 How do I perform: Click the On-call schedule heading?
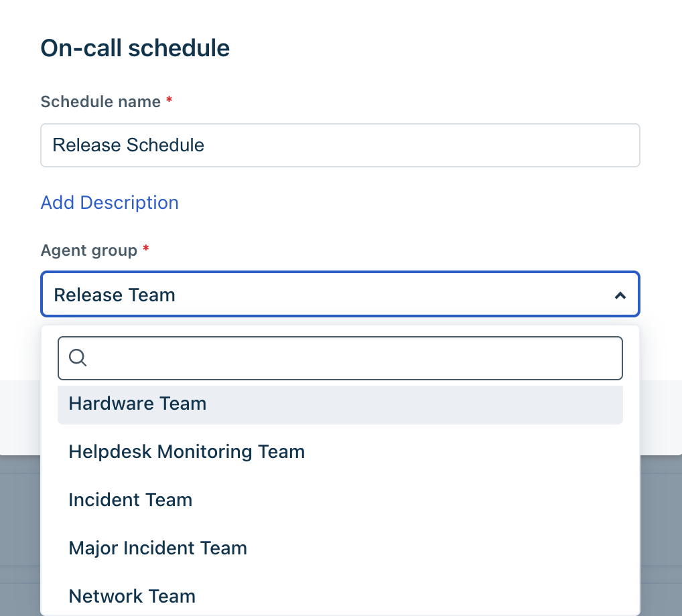pos(135,48)
